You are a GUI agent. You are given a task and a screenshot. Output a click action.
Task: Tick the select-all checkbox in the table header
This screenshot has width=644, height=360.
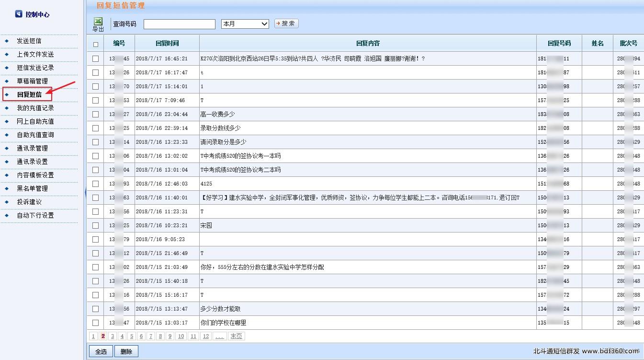[x=96, y=44]
